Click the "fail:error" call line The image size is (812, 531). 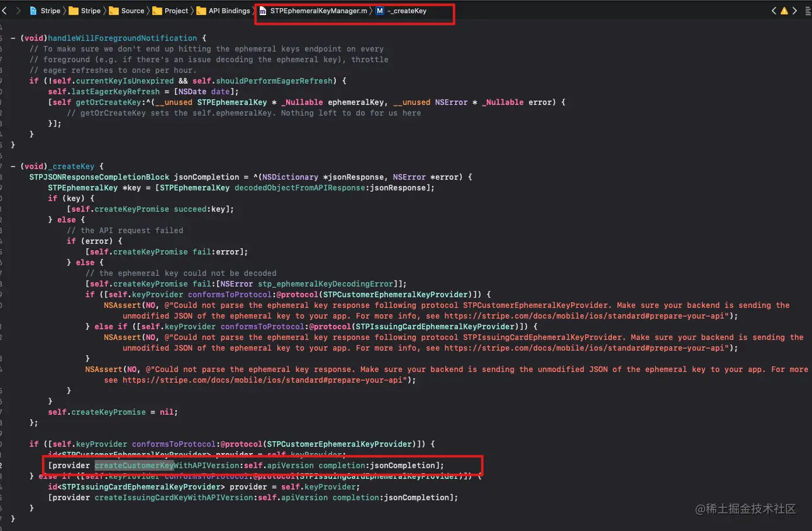167,251
